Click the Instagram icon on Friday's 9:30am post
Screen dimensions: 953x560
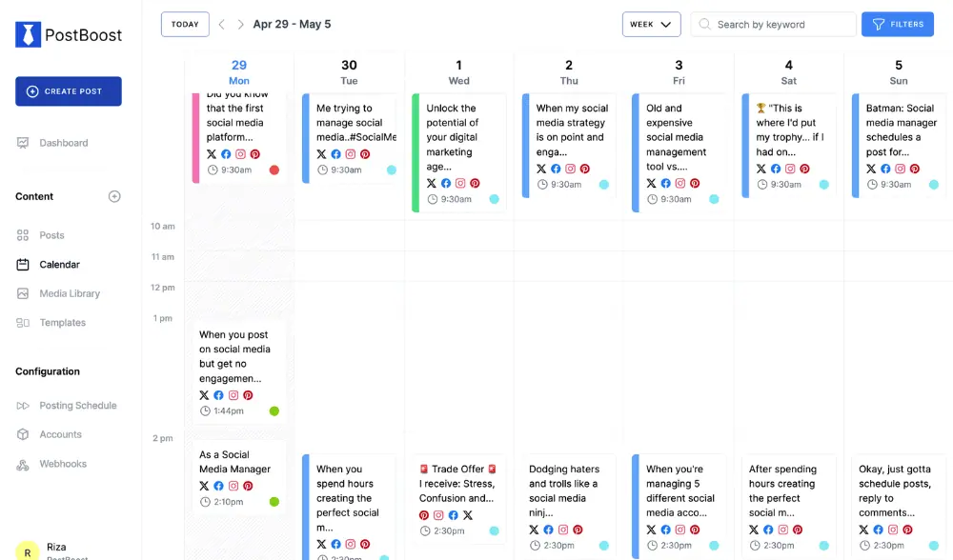tap(680, 183)
